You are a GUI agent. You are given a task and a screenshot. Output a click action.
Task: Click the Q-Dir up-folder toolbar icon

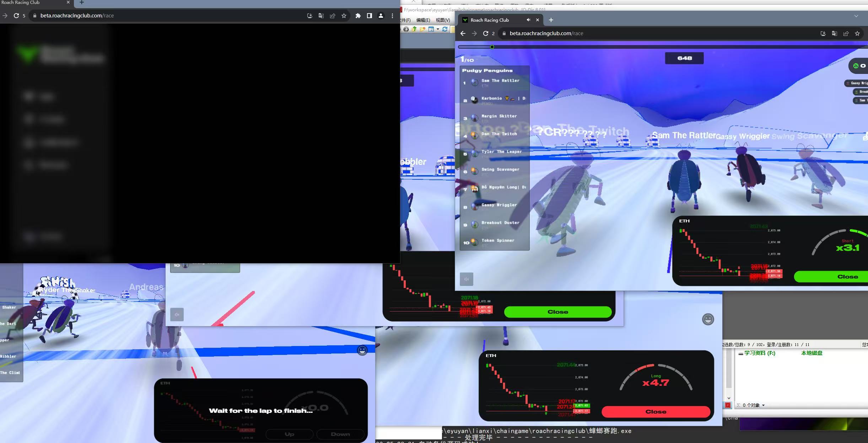click(414, 29)
